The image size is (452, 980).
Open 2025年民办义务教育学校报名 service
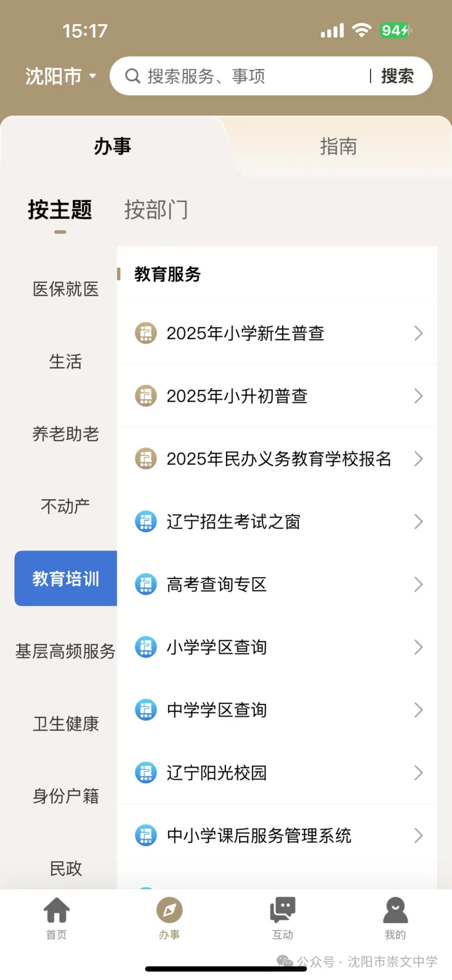tap(278, 459)
